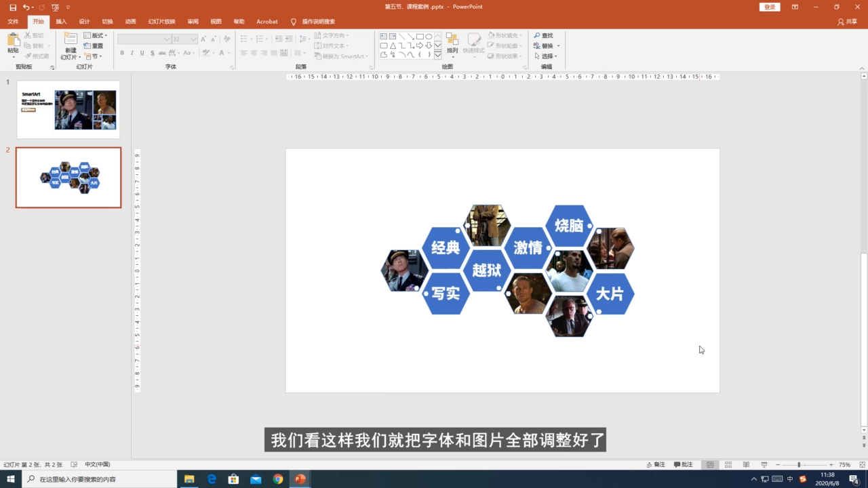This screenshot has height=488, width=868.
Task: Toggle bulleted list
Action: pyautogui.click(x=245, y=39)
